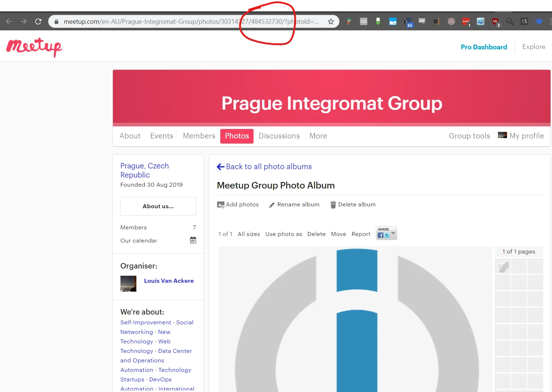Switch to the Events tab
Image resolution: width=552 pixels, height=392 pixels.
(162, 136)
